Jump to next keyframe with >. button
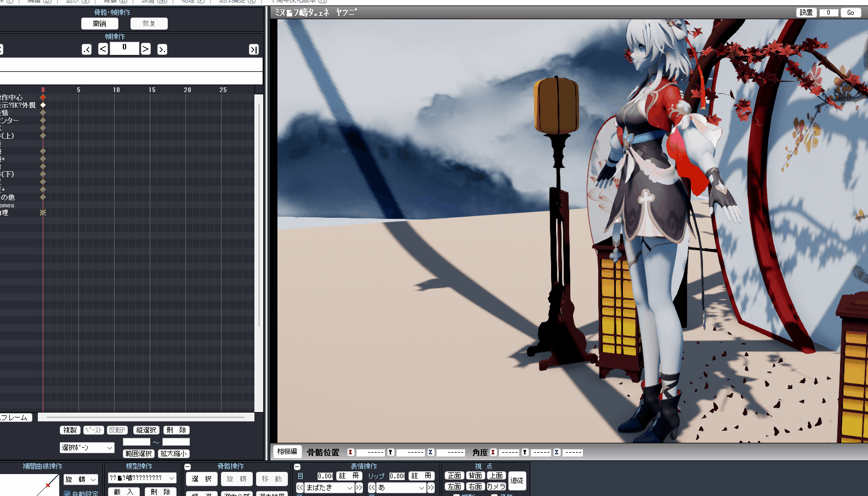Screen dimensions: 868x496 (162, 49)
